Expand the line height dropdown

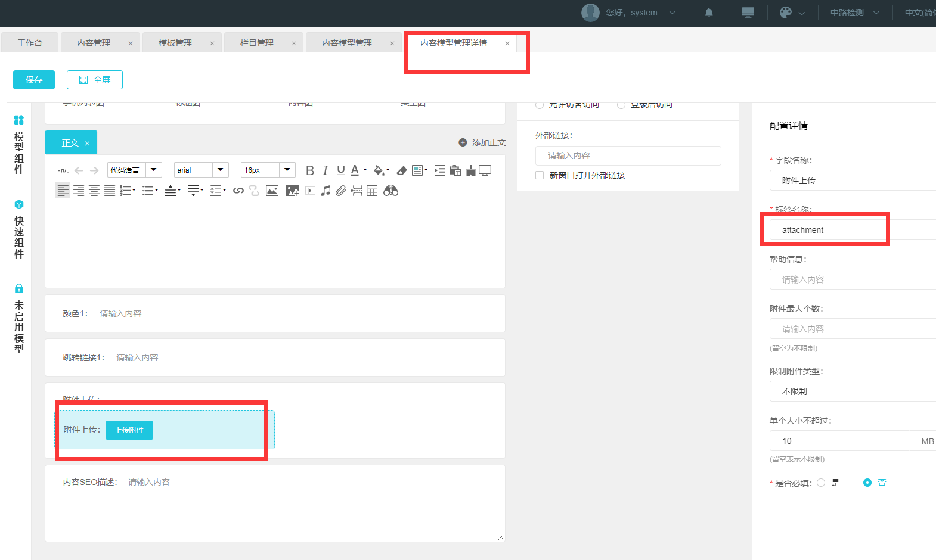225,191
